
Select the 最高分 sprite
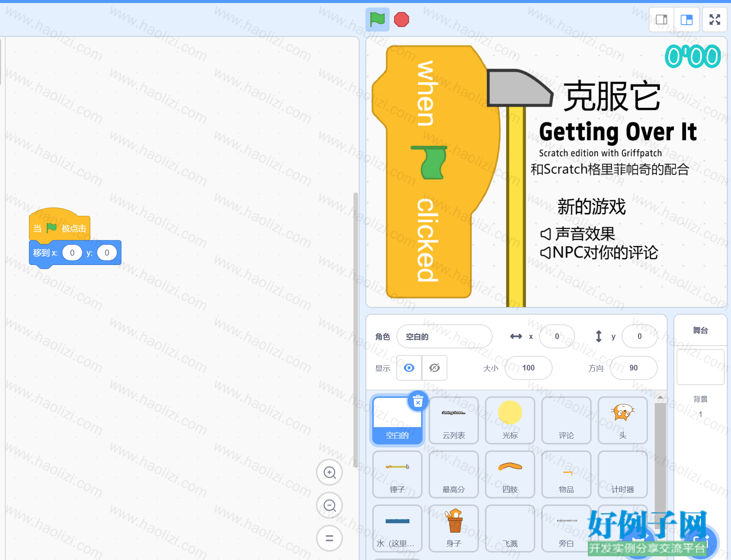click(454, 474)
